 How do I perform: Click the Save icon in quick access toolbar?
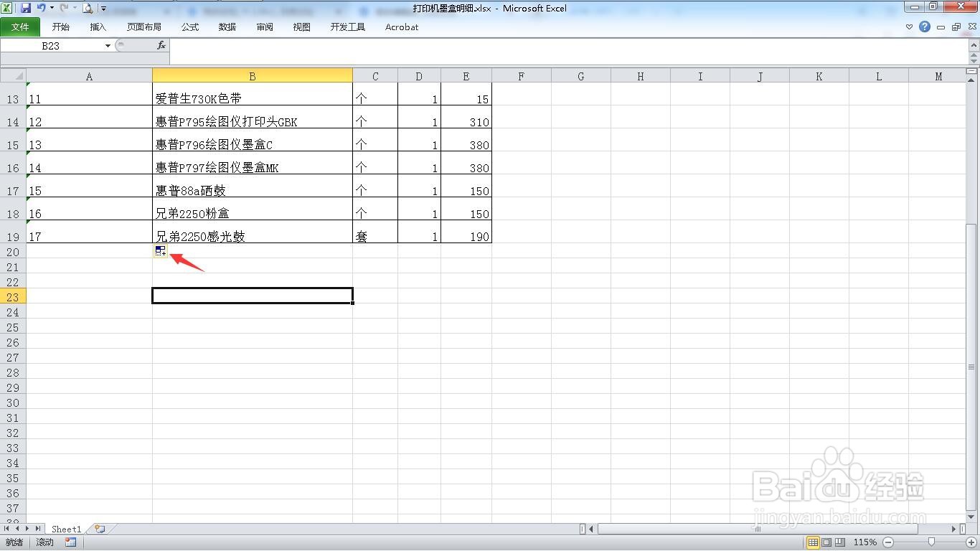[x=26, y=8]
